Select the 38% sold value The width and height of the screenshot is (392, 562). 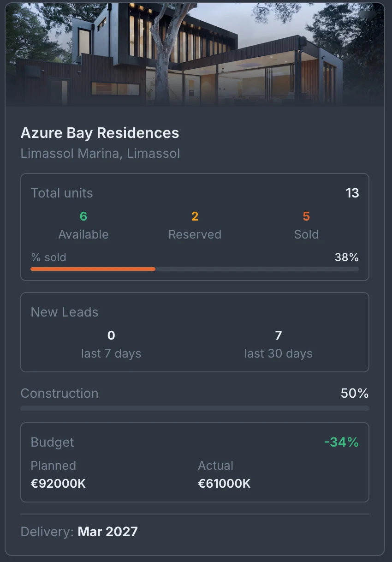347,257
